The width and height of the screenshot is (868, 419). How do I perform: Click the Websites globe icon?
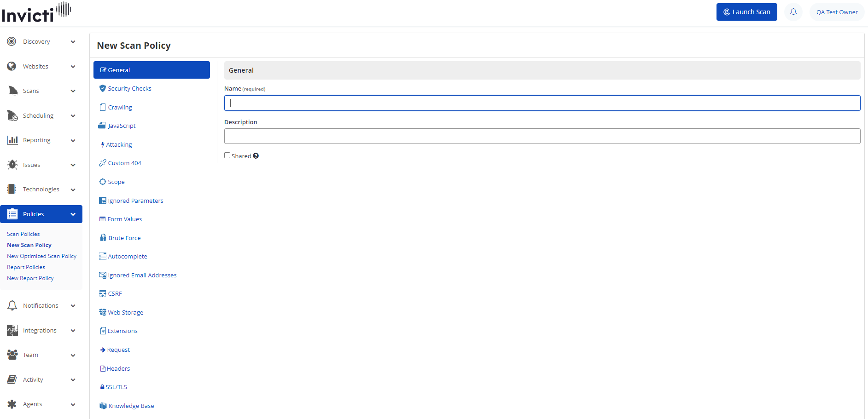coord(12,66)
